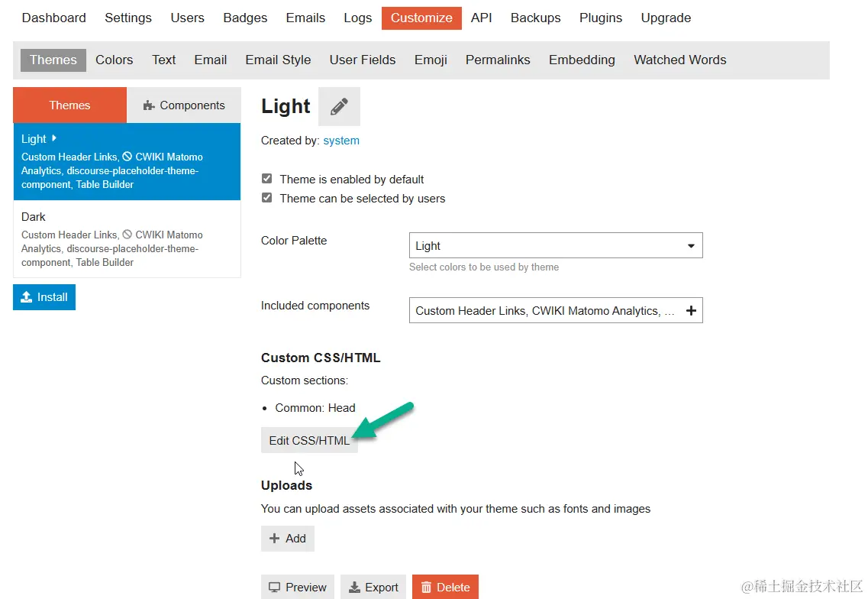
Task: Go to the User Fields section
Action: (x=363, y=60)
